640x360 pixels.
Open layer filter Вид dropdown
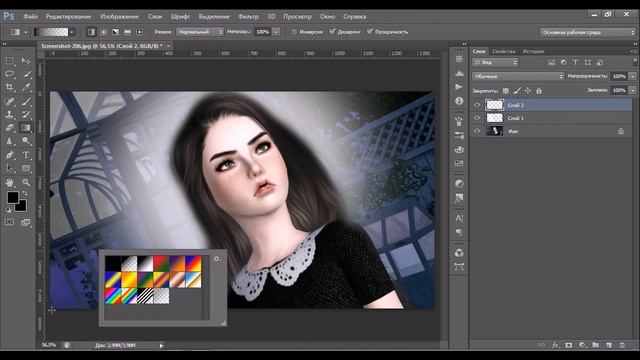pos(495,62)
